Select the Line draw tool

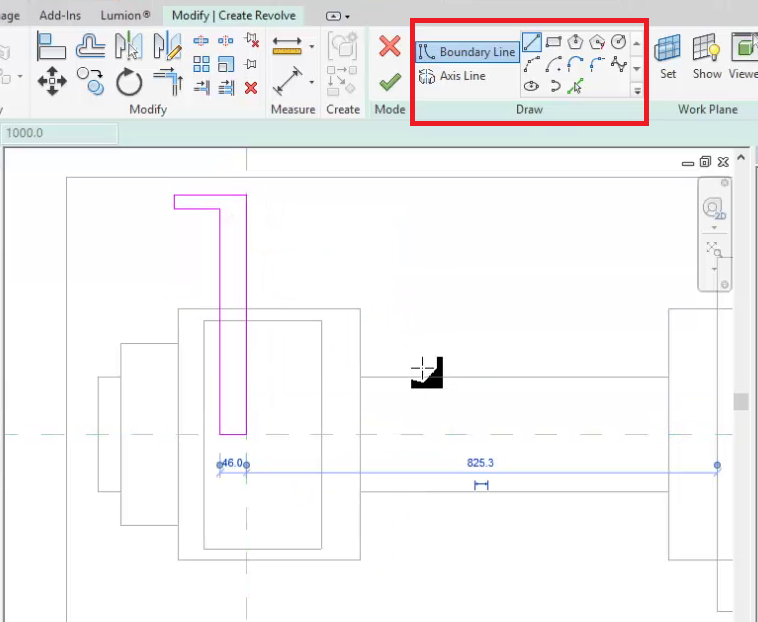(x=531, y=42)
